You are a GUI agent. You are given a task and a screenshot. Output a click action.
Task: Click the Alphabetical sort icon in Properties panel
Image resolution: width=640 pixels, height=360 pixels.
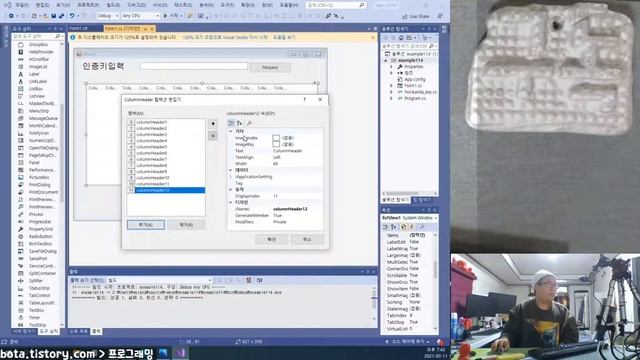click(394, 227)
